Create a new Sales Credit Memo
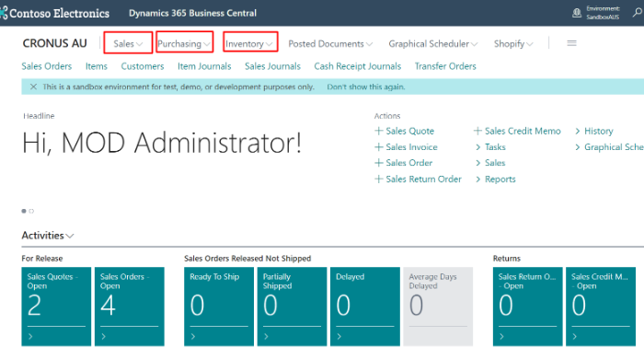The height and width of the screenshot is (359, 644). 523,131
